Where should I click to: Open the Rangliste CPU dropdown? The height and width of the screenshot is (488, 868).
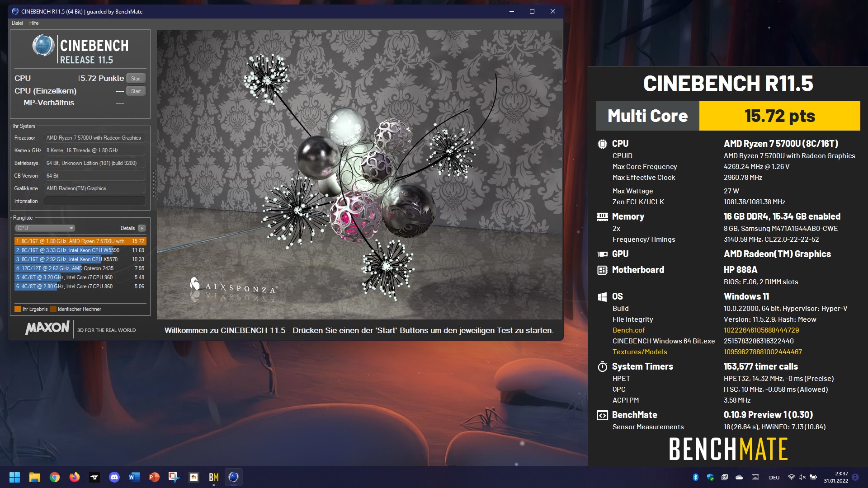tap(45, 228)
